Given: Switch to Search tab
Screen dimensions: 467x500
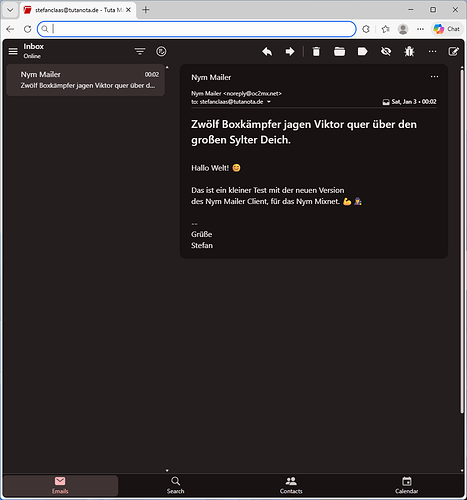Looking at the screenshot, I should tap(176, 485).
